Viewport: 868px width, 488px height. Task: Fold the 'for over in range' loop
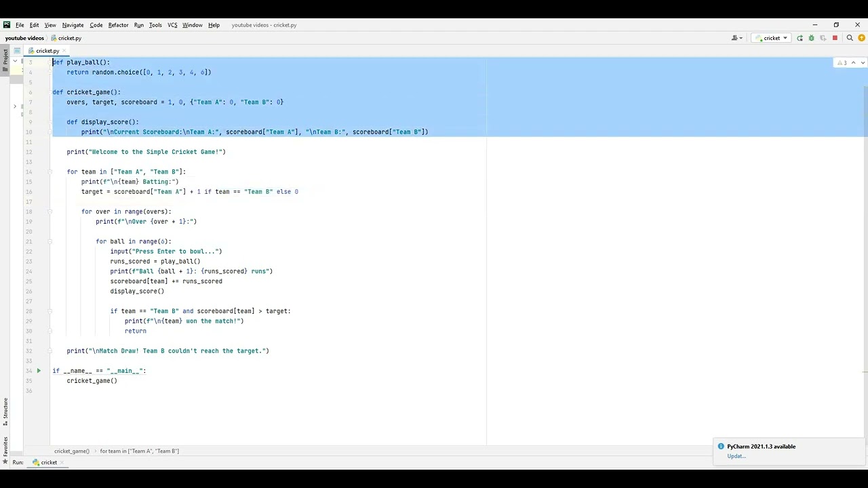pyautogui.click(x=50, y=211)
